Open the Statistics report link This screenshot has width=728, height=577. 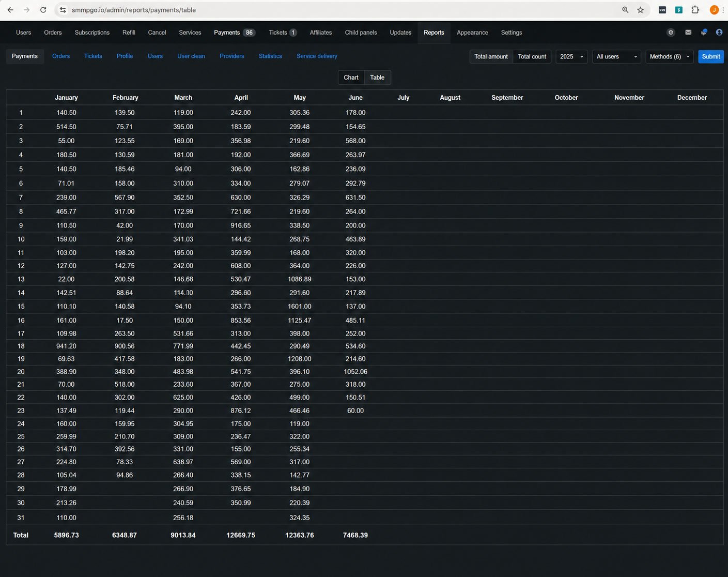click(x=270, y=56)
